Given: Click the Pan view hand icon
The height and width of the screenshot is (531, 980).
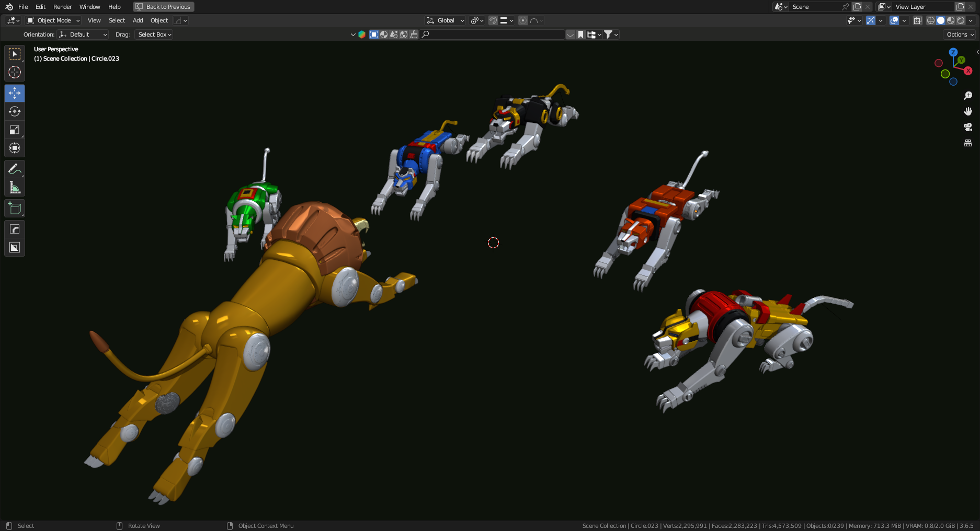Looking at the screenshot, I should point(968,111).
